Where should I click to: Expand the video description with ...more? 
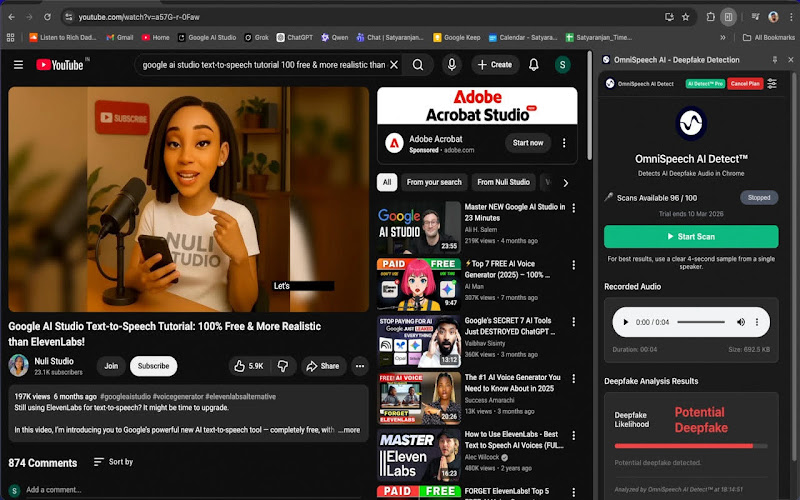(x=349, y=430)
